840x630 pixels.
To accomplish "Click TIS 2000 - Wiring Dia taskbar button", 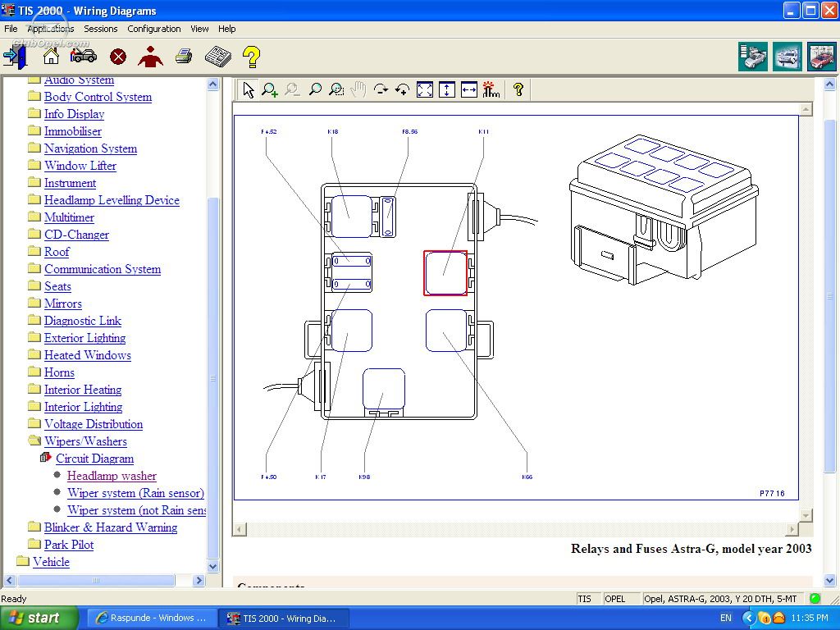I will point(284,618).
